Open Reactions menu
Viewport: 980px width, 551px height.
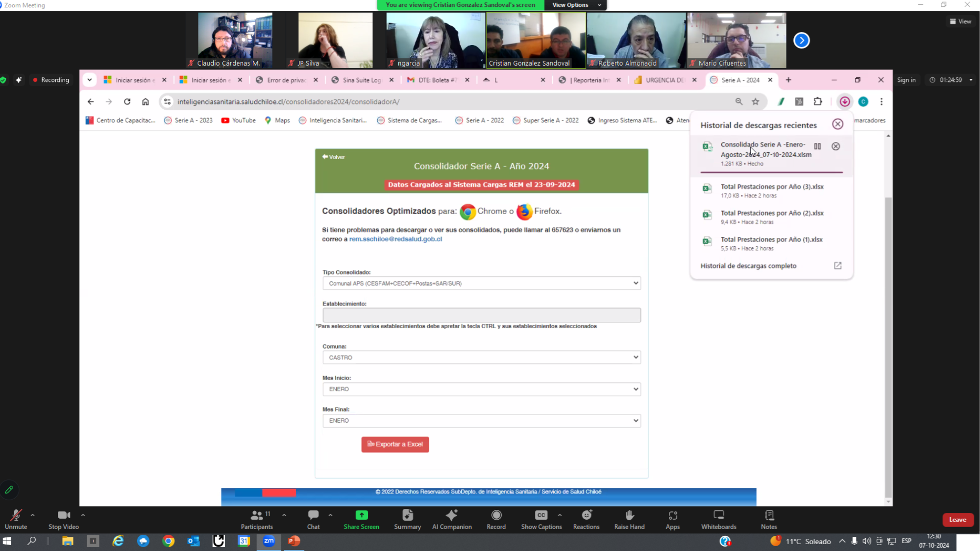point(586,519)
